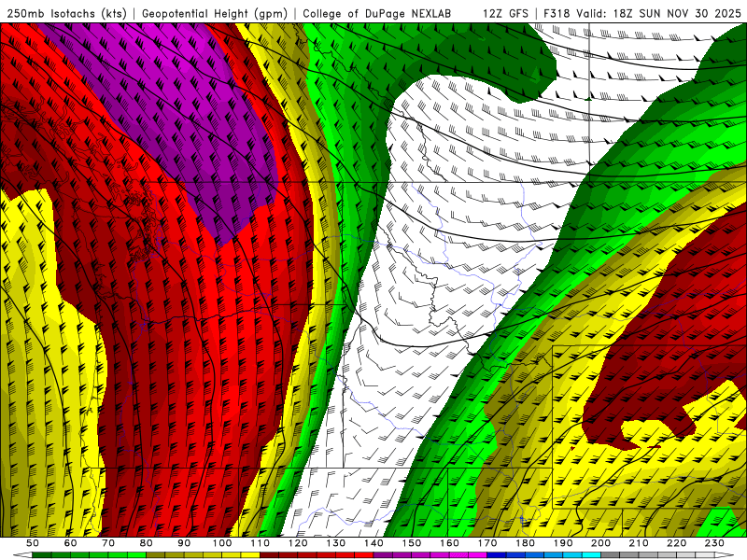Click the purple-magenta band of the colorbar

[x=430, y=555]
